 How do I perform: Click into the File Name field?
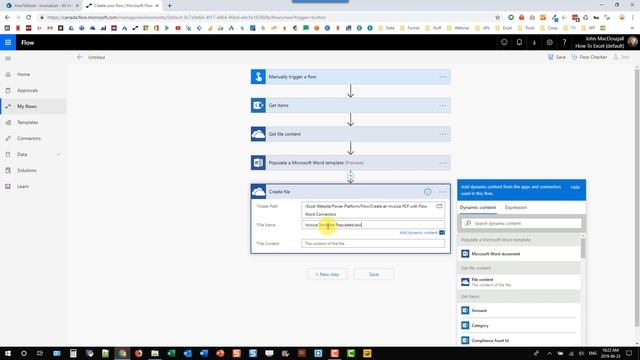click(x=373, y=225)
